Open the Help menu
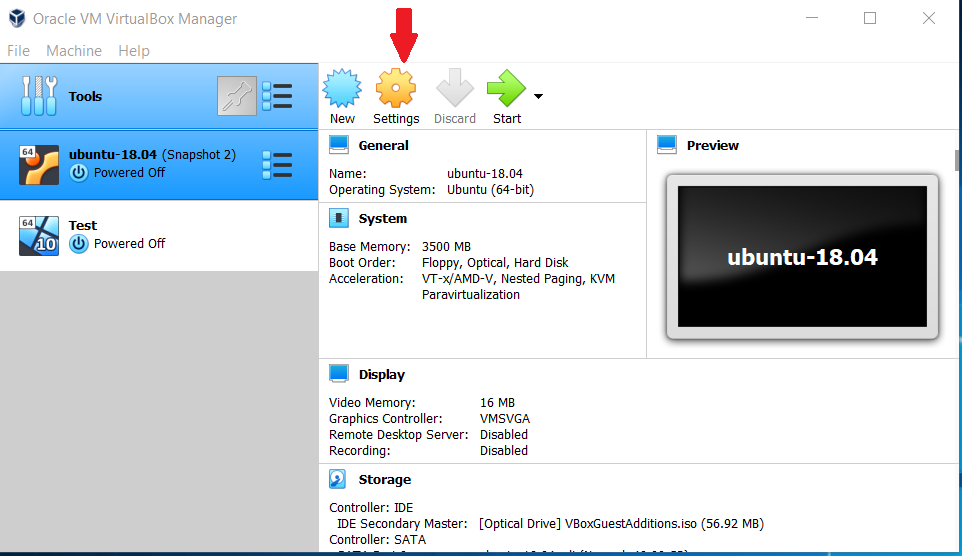 (x=134, y=51)
